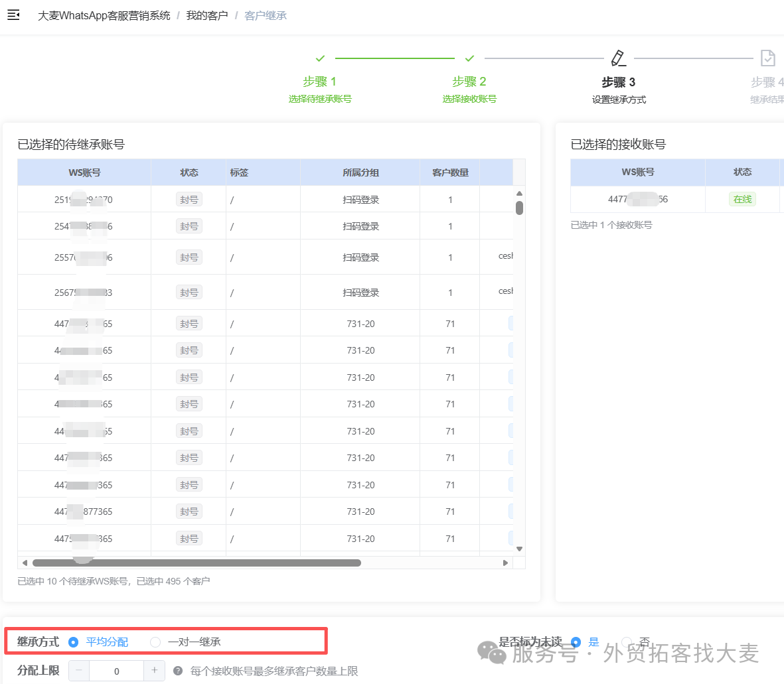Click the horizontal scrollbar thumb of accounts table
This screenshot has width=784, height=684.
click(196, 563)
